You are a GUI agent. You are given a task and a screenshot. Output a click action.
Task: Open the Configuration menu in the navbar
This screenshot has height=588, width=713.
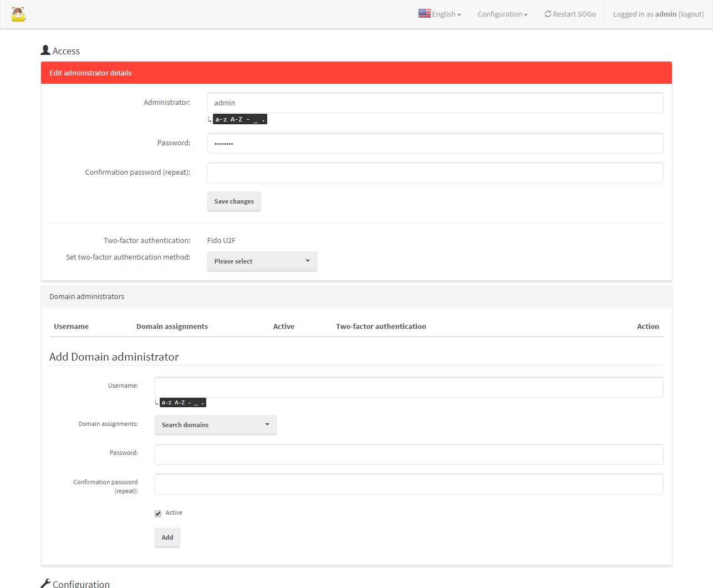501,14
